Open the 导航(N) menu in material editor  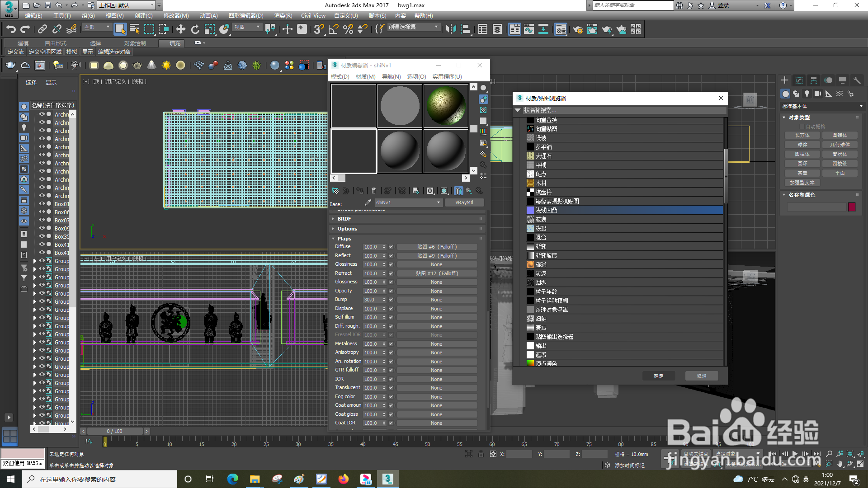coord(391,77)
